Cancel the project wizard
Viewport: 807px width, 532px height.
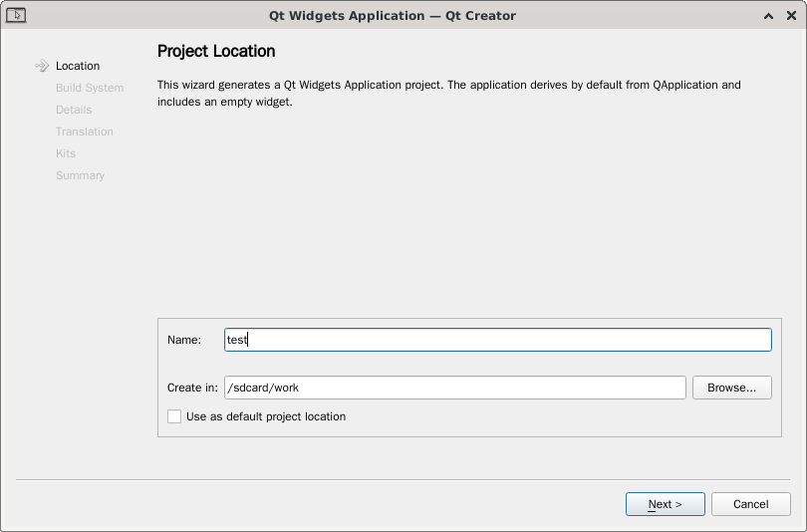point(750,504)
